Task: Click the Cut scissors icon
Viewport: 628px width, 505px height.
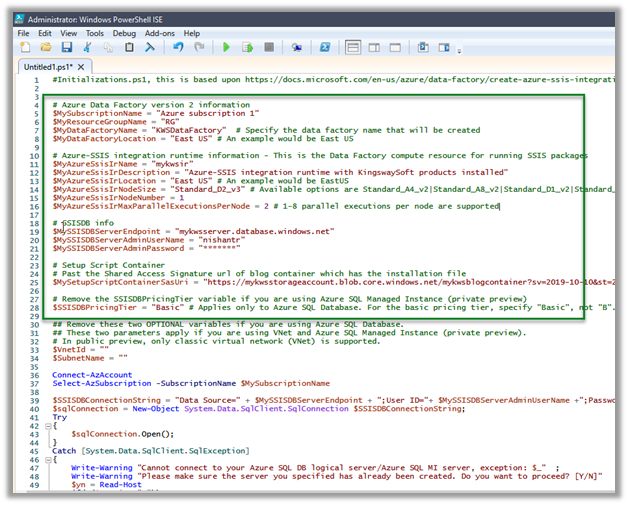Action: [x=87, y=47]
